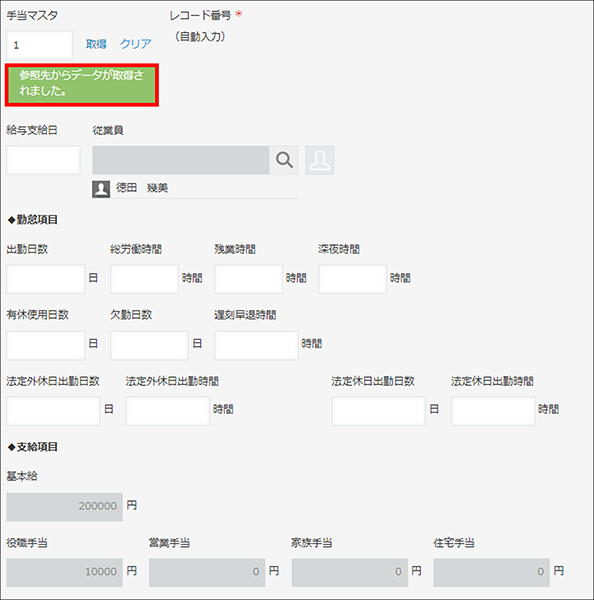The height and width of the screenshot is (600, 594).
Task: Click the クリア link
Action: pyautogui.click(x=135, y=44)
